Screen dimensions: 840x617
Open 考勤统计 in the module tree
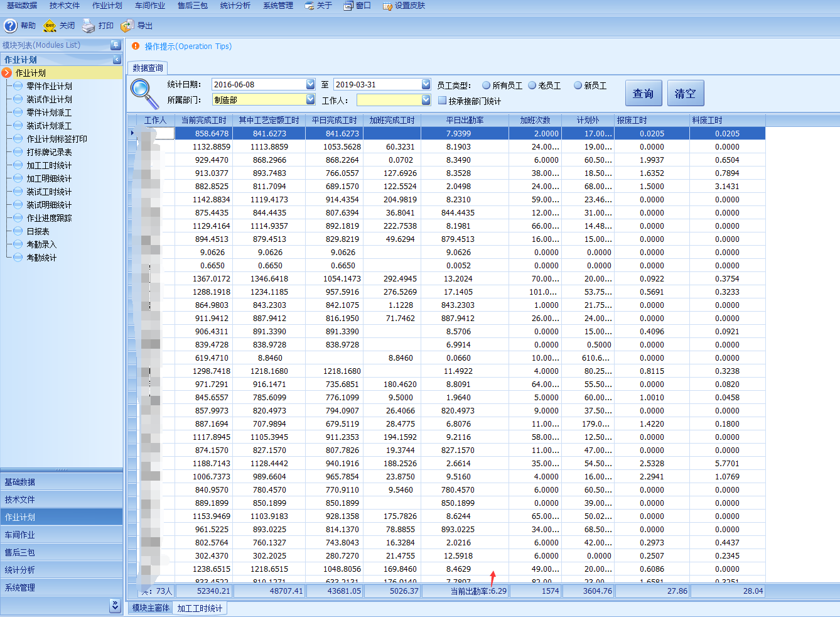point(41,258)
